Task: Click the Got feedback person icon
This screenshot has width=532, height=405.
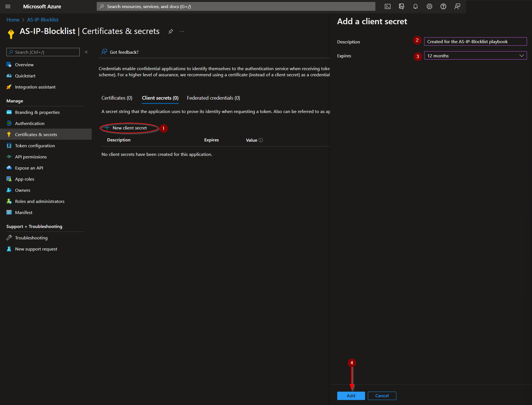Action: pyautogui.click(x=104, y=52)
